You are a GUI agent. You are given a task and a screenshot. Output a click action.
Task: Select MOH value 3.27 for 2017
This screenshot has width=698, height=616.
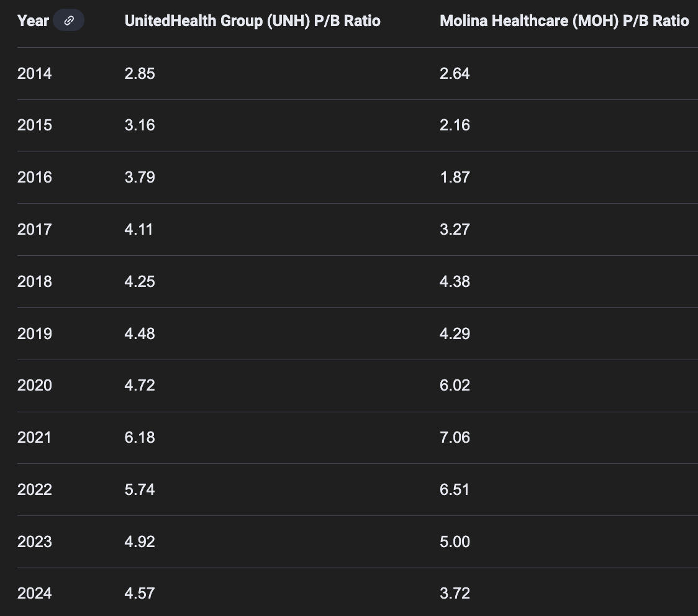coord(455,230)
